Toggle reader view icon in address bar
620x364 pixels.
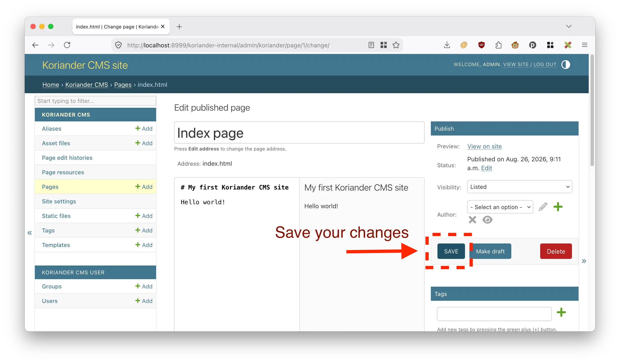point(371,45)
